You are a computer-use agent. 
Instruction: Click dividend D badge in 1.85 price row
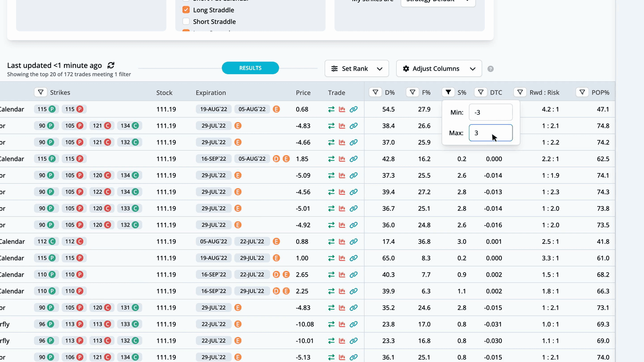[x=276, y=159]
